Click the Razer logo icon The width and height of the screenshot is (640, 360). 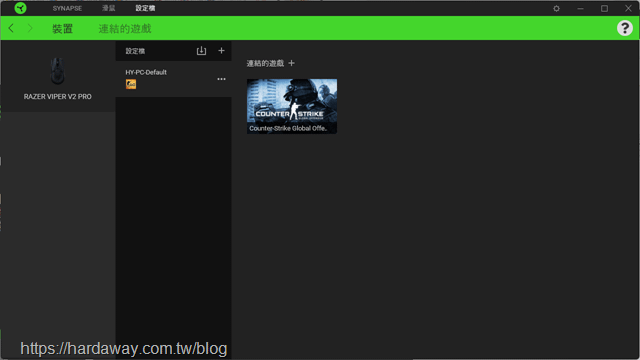[20, 8]
